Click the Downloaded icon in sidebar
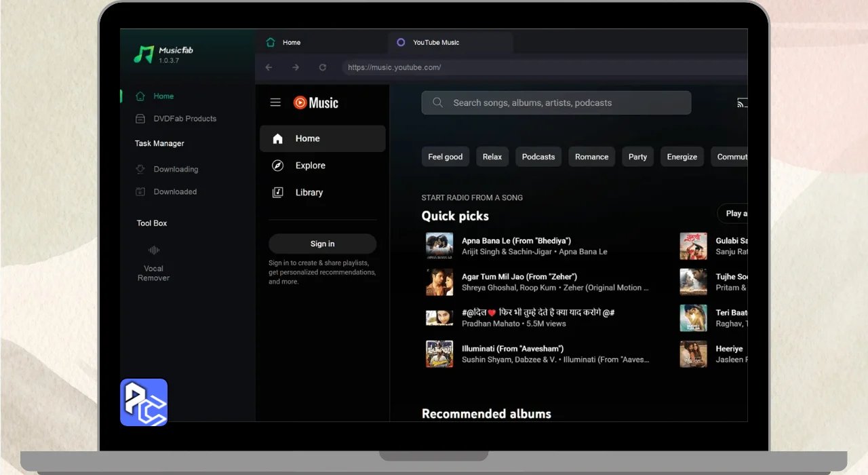The image size is (868, 475). (140, 192)
